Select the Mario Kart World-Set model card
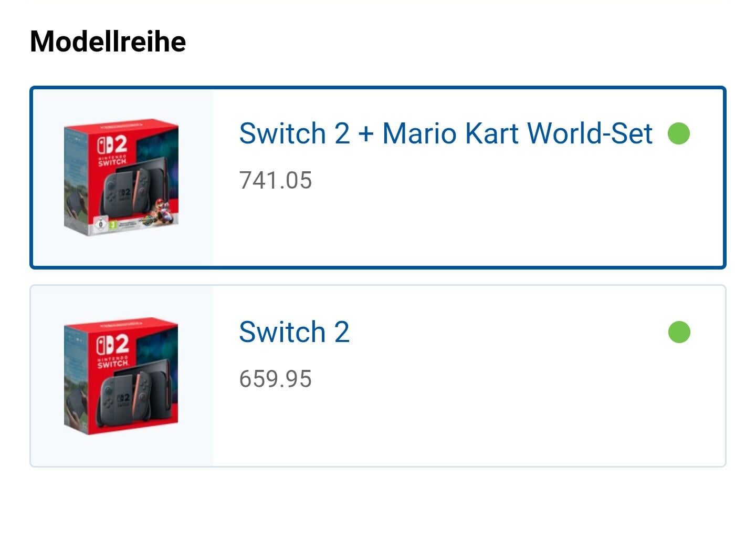756x538 pixels. point(378,178)
